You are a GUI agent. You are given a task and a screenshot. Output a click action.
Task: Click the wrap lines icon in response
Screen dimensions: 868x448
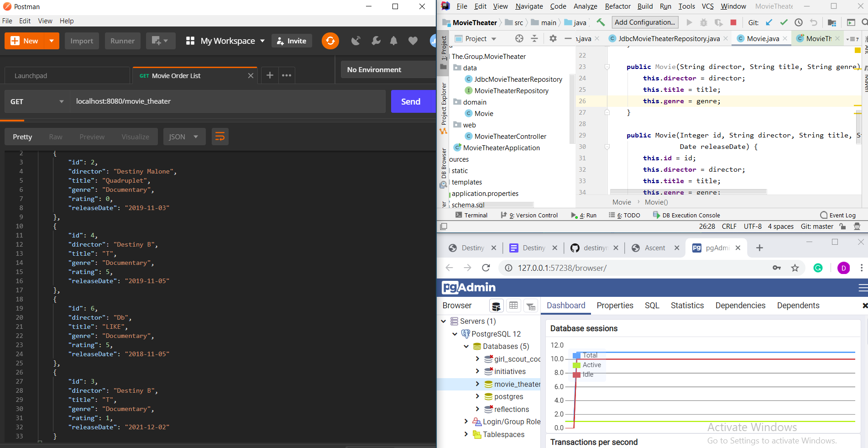[x=220, y=137]
